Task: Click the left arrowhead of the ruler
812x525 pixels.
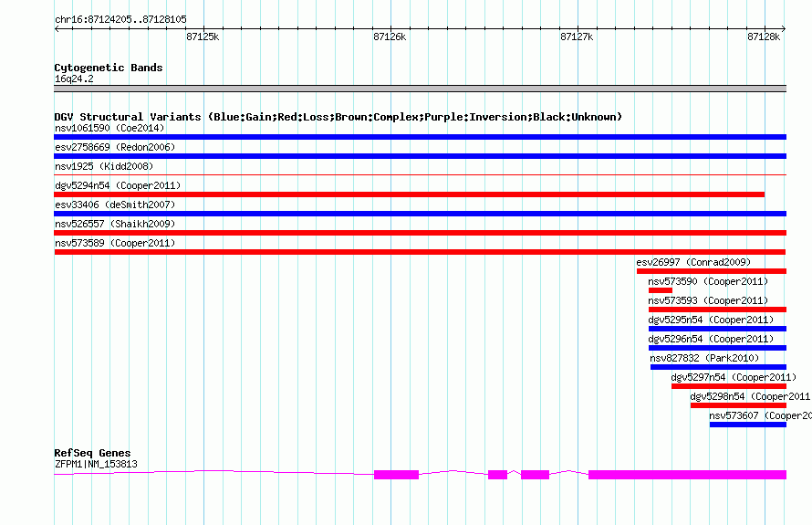Action: [x=57, y=28]
